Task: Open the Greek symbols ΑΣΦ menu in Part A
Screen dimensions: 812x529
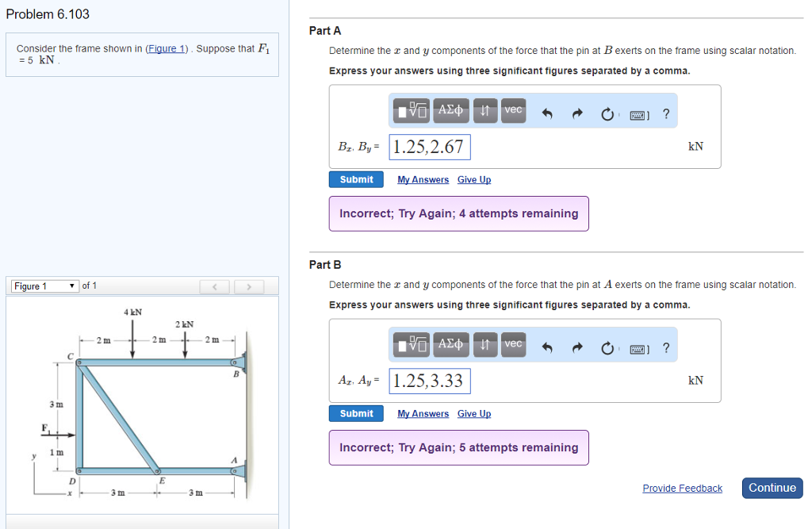Action: [450, 110]
